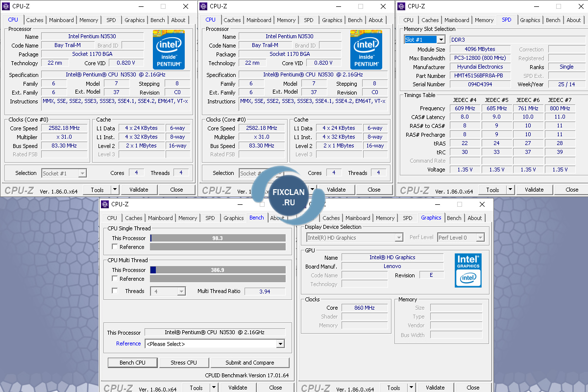Screen dimensions: 588x392
Task: Expand Tools arrow in top-left CPU window
Action: pos(115,190)
